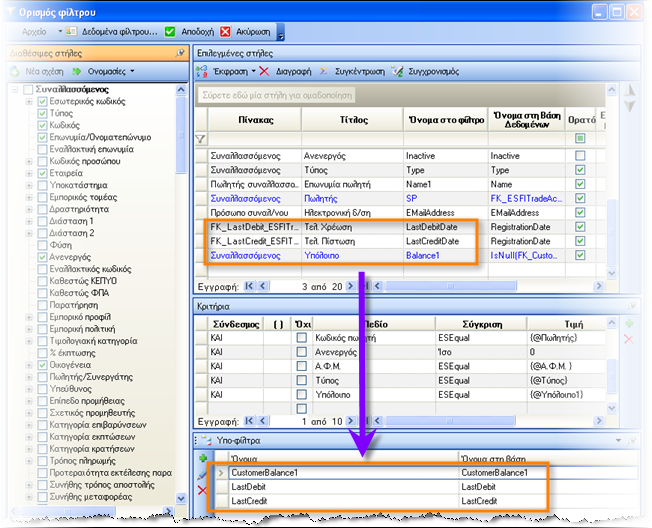Toggle Οικογένεια checkbox in tree
Viewport: 652px width, 528px height.
42,365
